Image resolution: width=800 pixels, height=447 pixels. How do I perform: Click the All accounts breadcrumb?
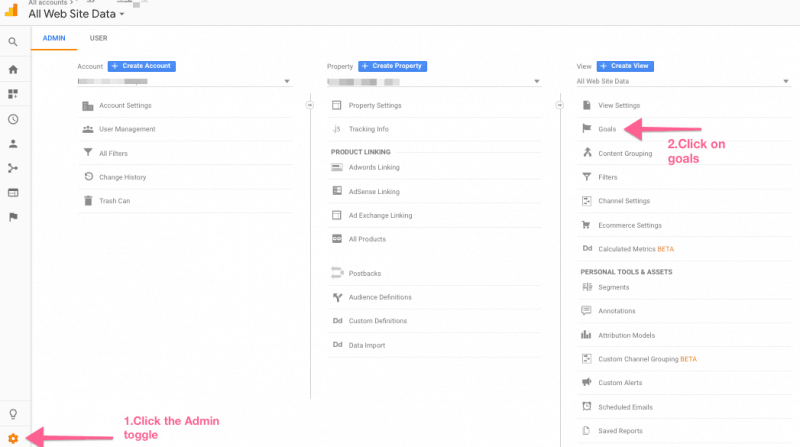coord(47,3)
